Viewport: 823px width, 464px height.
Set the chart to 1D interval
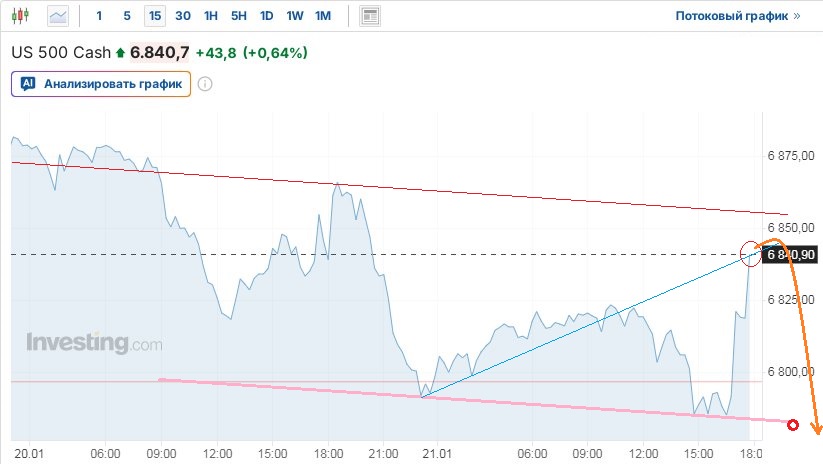(x=266, y=16)
